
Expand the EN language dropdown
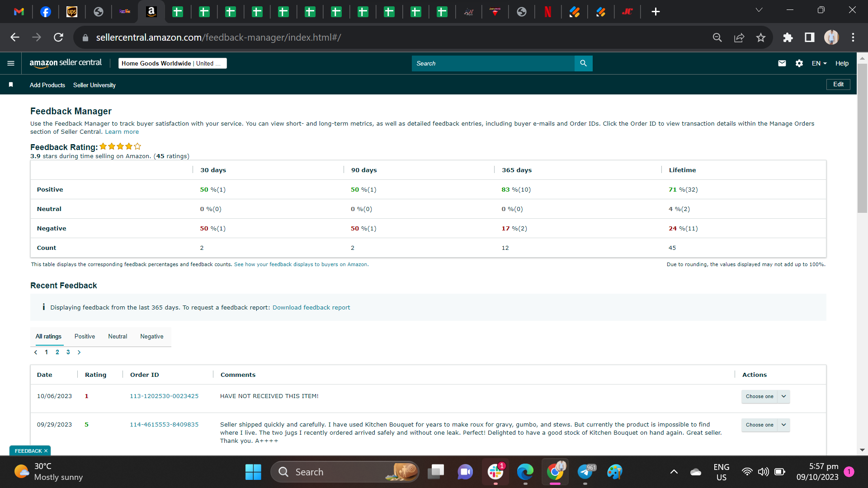tap(819, 63)
